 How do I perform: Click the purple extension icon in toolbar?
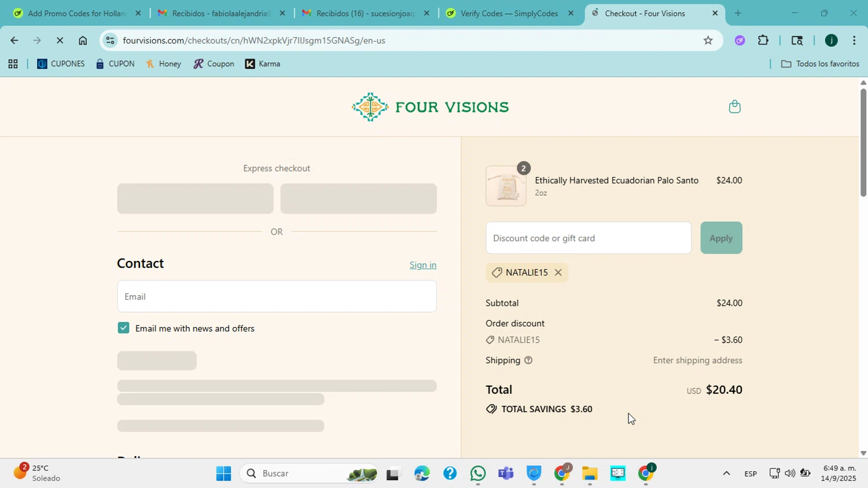pyautogui.click(x=740, y=41)
